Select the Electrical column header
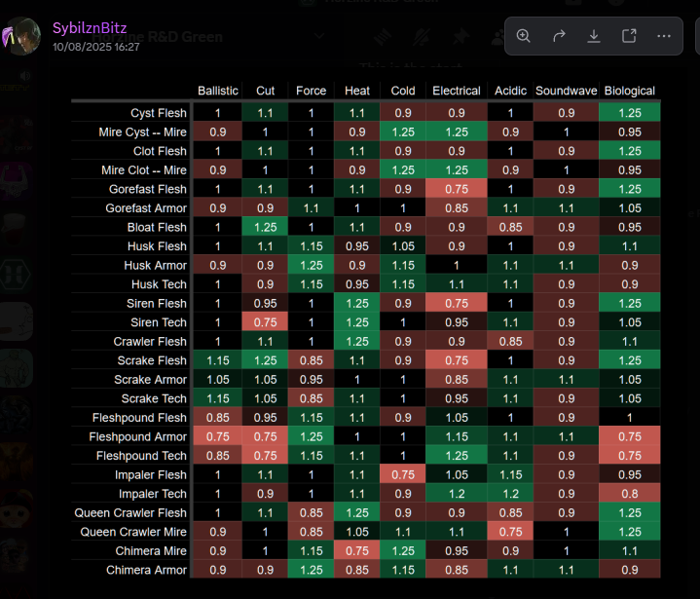 [457, 91]
